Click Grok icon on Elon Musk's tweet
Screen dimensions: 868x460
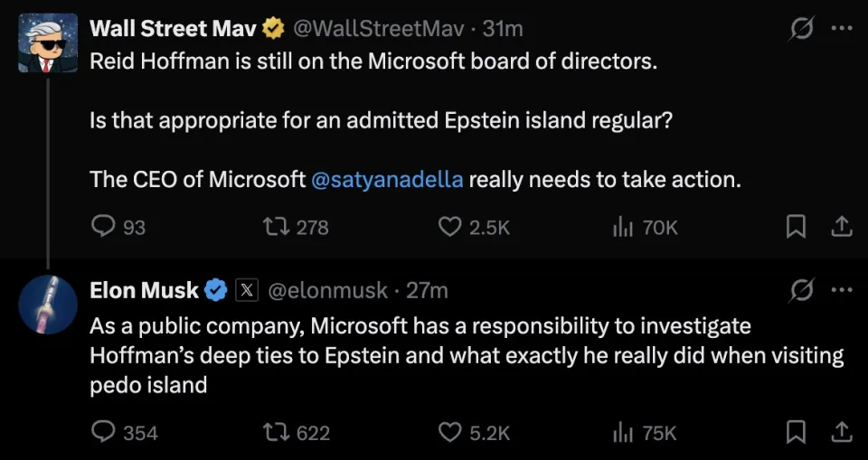pyautogui.click(x=801, y=290)
